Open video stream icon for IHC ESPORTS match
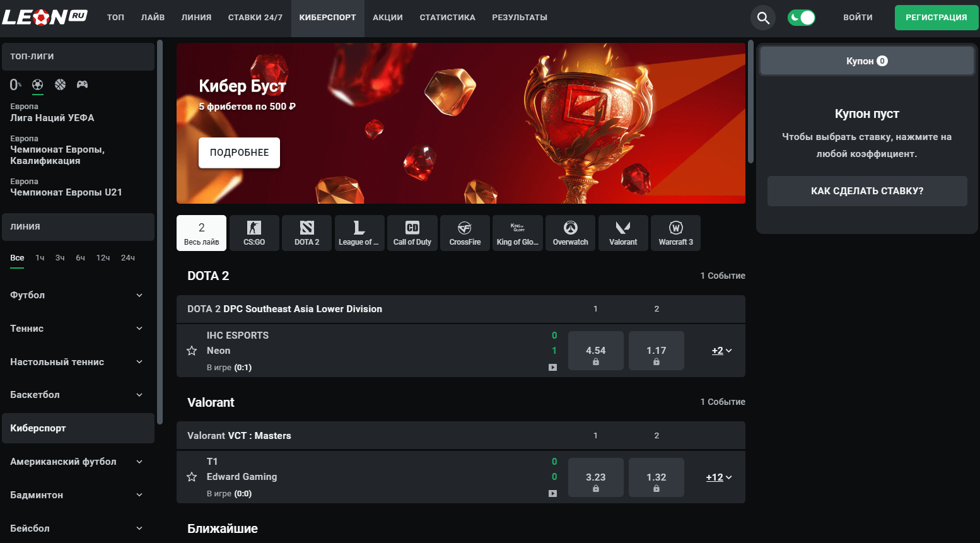This screenshot has height=543, width=980. click(x=552, y=368)
